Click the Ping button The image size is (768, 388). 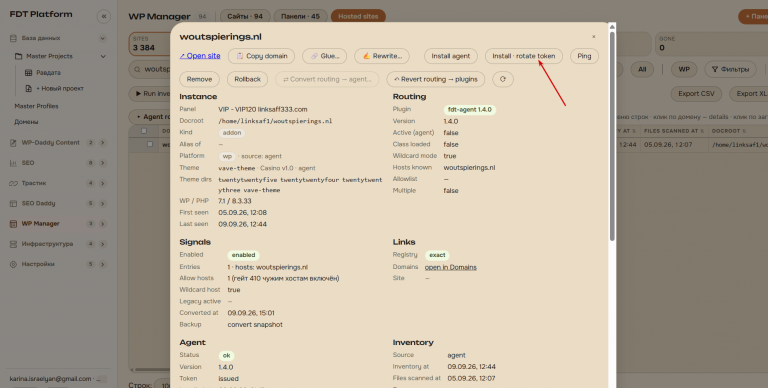click(584, 56)
